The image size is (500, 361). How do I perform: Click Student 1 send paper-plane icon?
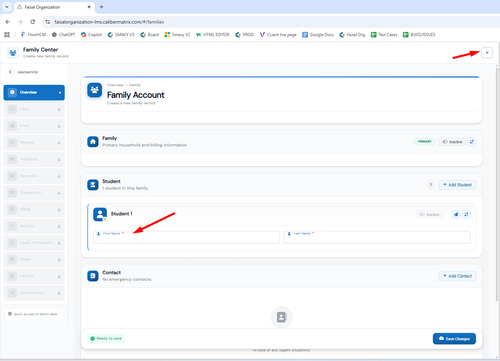[x=456, y=214]
